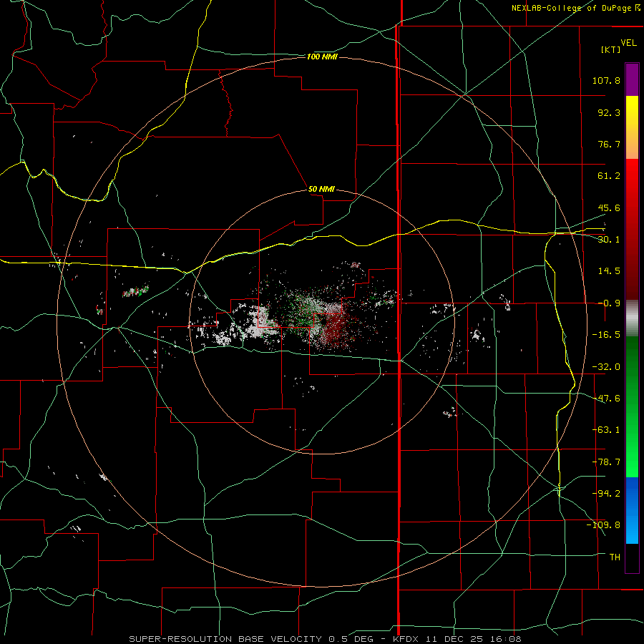Pick the blue segment of color bar
This screenshot has width=644, height=644.
pyautogui.click(x=632, y=510)
